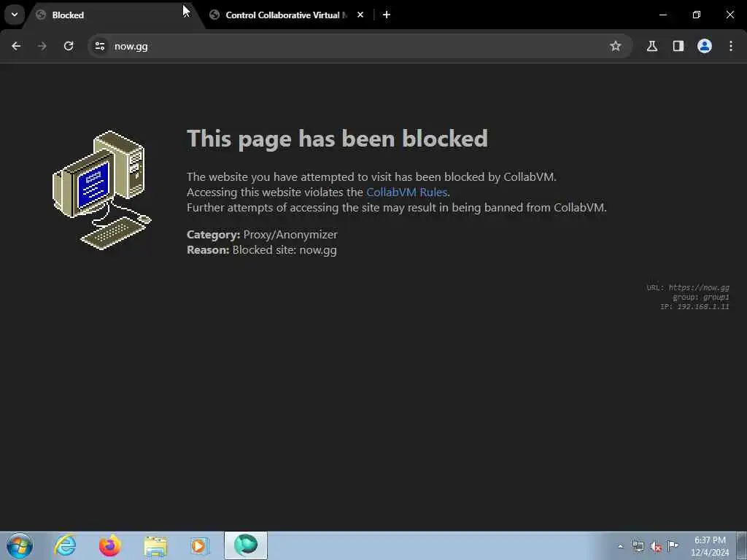Open Chrome three-dot menu
This screenshot has width=747, height=560.
point(731,46)
